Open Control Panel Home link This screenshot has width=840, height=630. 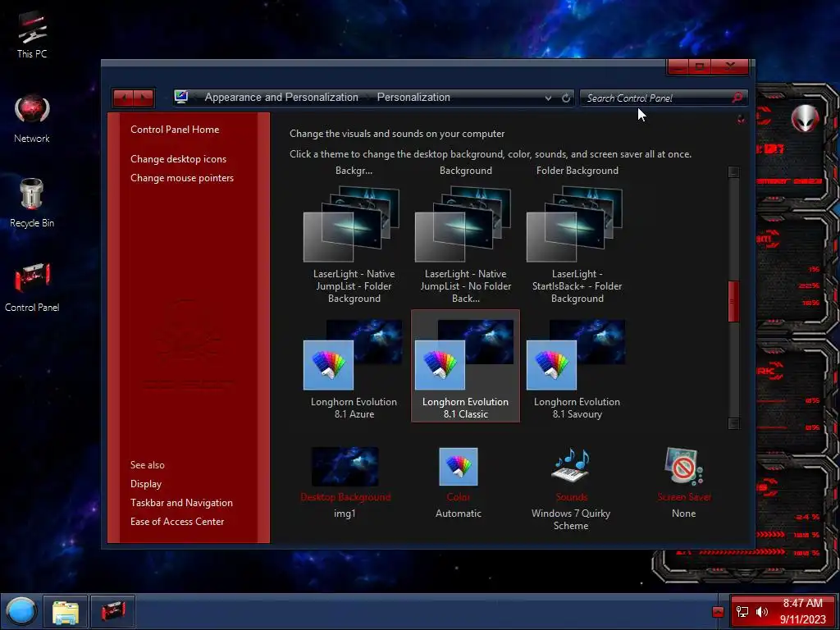[x=175, y=129]
